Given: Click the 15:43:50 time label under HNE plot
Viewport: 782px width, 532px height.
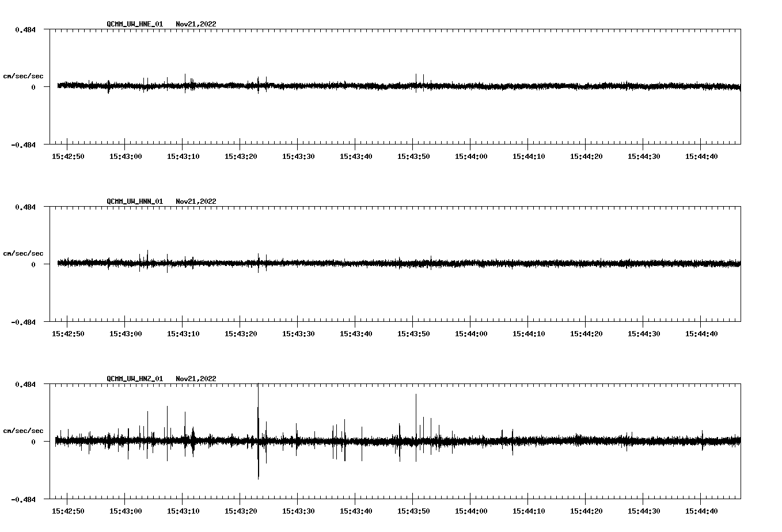Looking at the screenshot, I should (x=413, y=157).
